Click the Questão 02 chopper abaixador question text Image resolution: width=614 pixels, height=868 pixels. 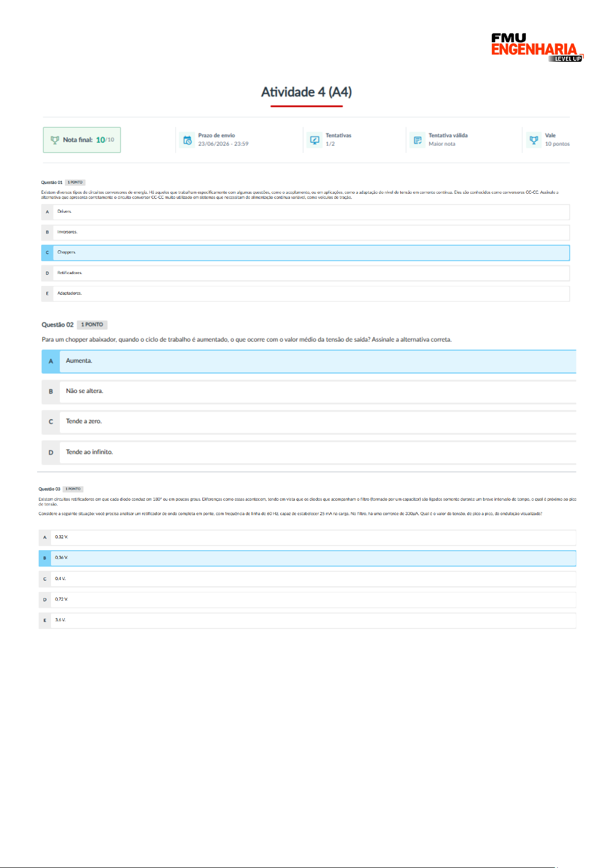[247, 339]
